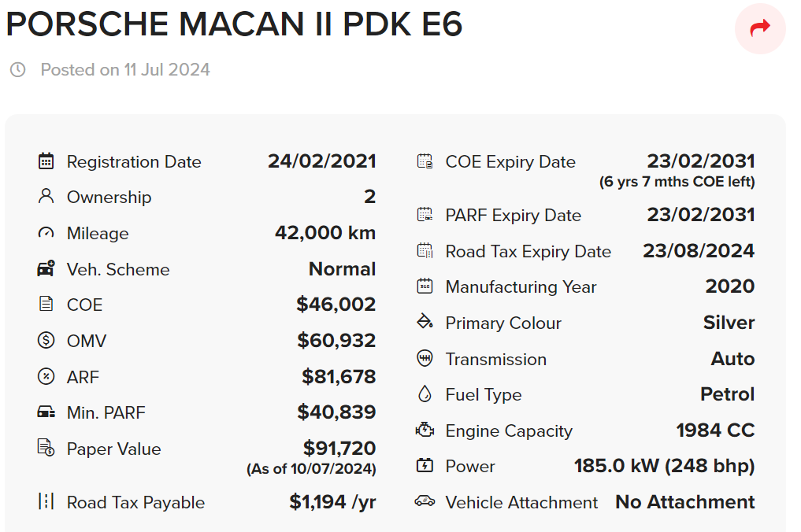801x532 pixels.
Task: Click the Paper Value document icon
Action: pos(46,447)
